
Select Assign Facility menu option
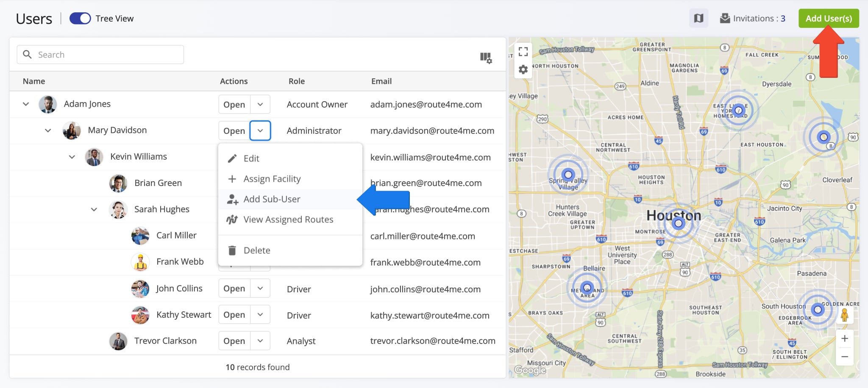pyautogui.click(x=290, y=179)
